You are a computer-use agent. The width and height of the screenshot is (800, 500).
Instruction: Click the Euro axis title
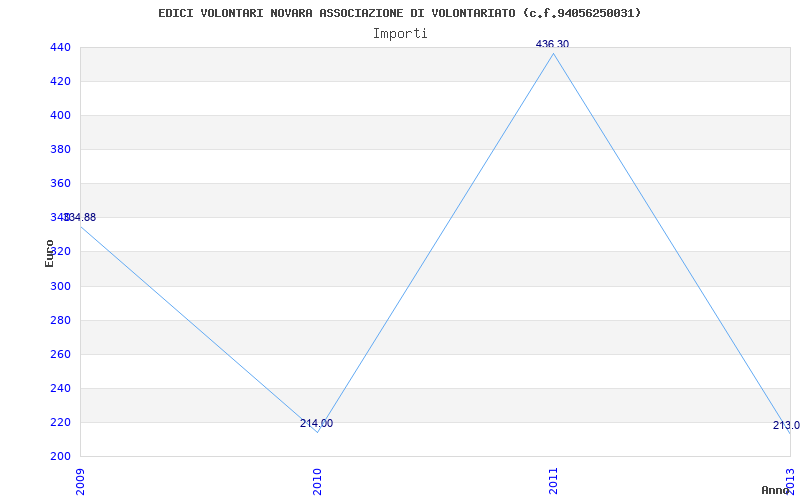[49, 253]
